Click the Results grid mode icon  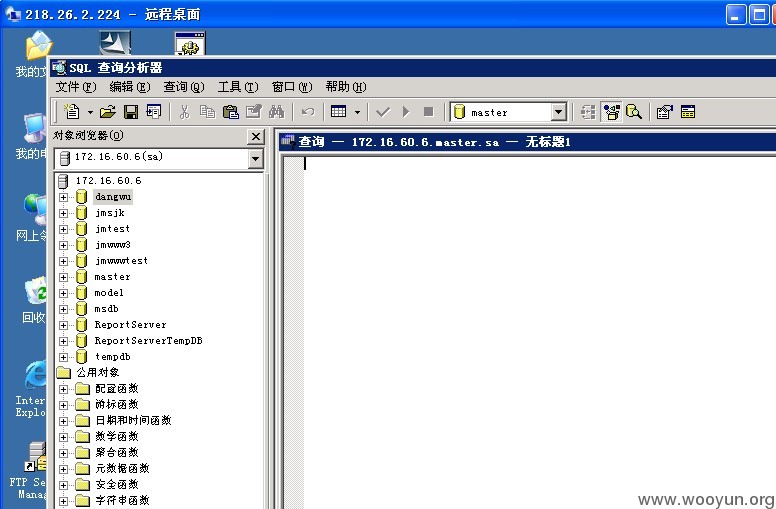[339, 112]
